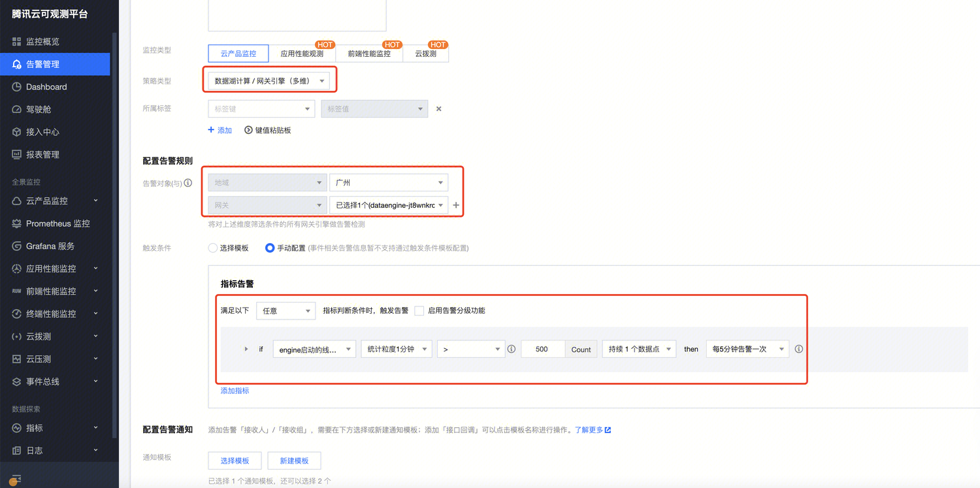Click the 选择模板 button

(x=235, y=461)
